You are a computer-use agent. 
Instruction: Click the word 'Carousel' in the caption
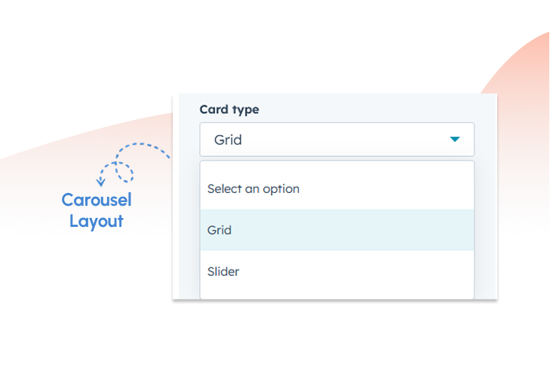(x=97, y=200)
